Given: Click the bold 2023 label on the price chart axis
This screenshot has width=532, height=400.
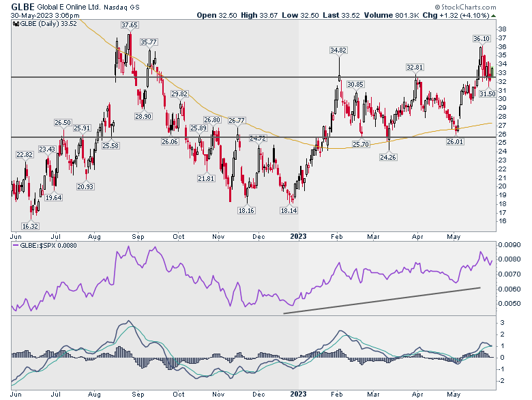Looking at the screenshot, I should (298, 237).
